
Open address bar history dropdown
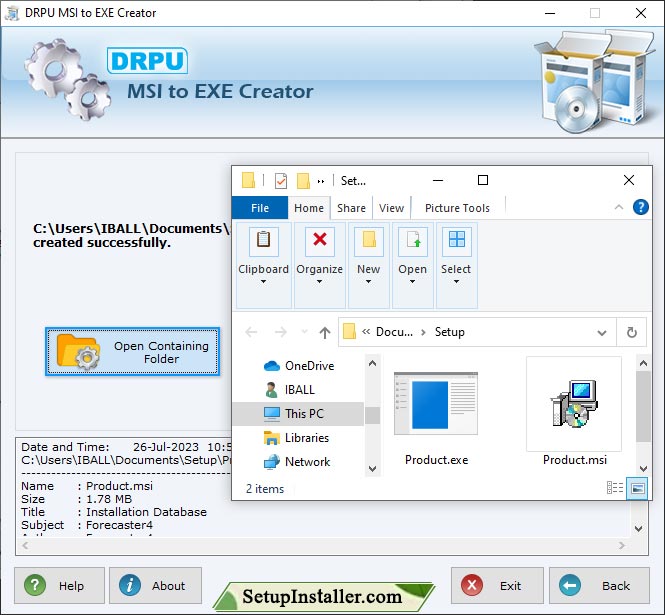click(602, 333)
